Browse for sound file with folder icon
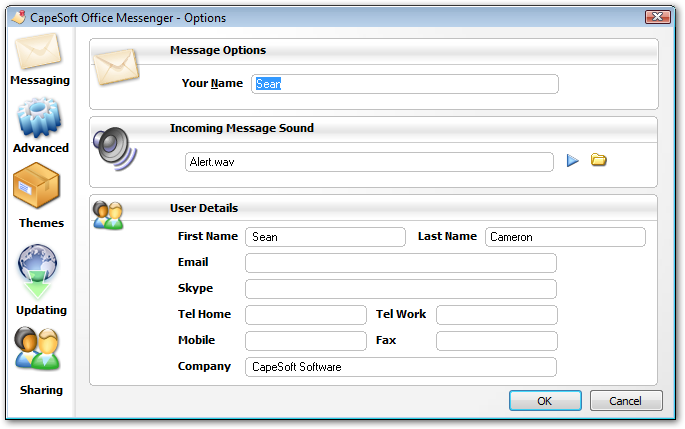Viewport: 685px width, 429px height. click(599, 161)
